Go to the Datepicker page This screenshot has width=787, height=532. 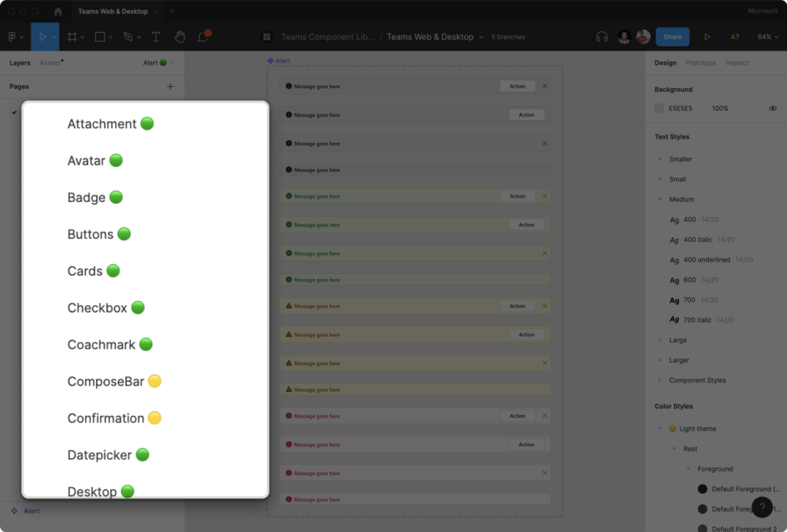click(108, 455)
